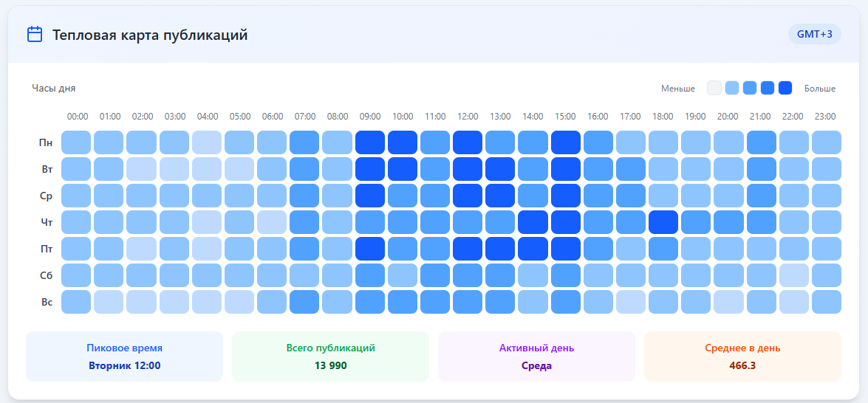Click the Sunday 00:00 heatmap cell
Screen dimensions: 868x403
76,302
